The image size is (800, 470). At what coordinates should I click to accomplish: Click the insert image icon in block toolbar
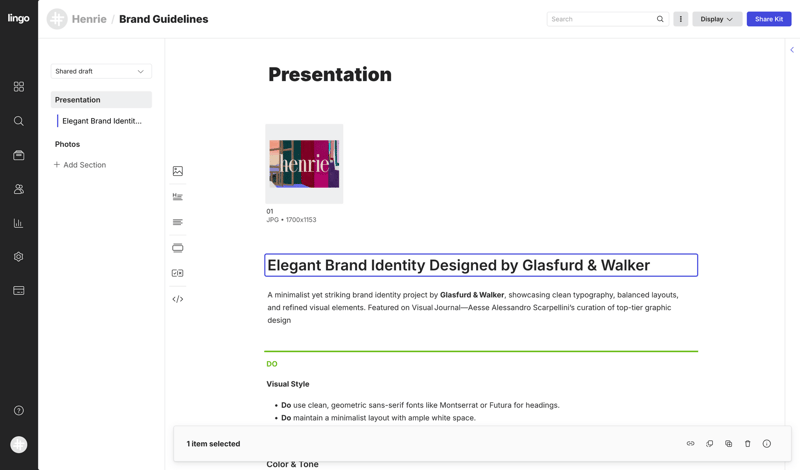(x=178, y=171)
